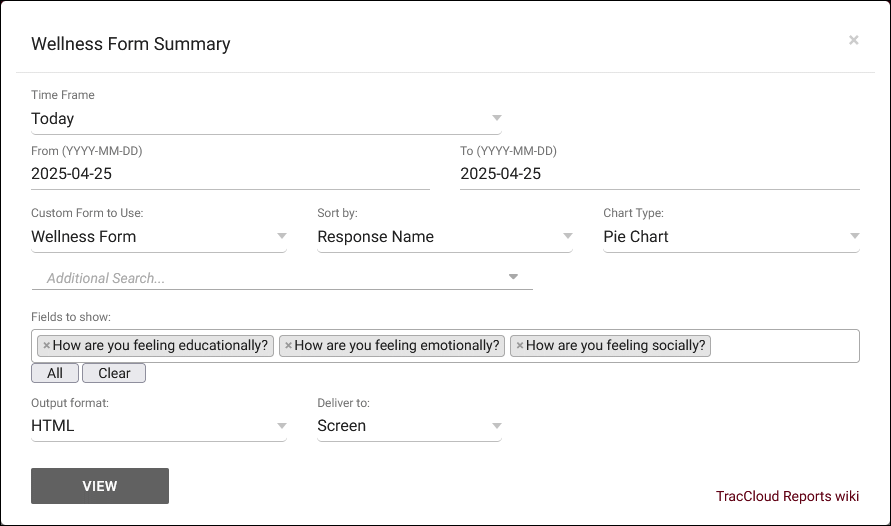Choose a Deliver to destination
Screen dimensions: 891x526
coord(409,426)
